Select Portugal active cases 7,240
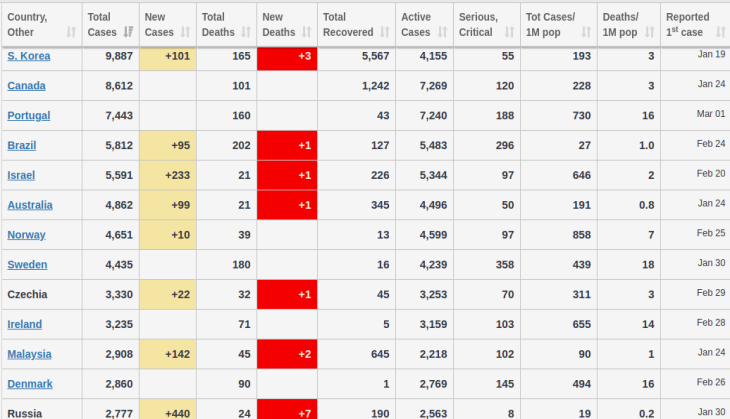This screenshot has width=730, height=419. tap(433, 115)
